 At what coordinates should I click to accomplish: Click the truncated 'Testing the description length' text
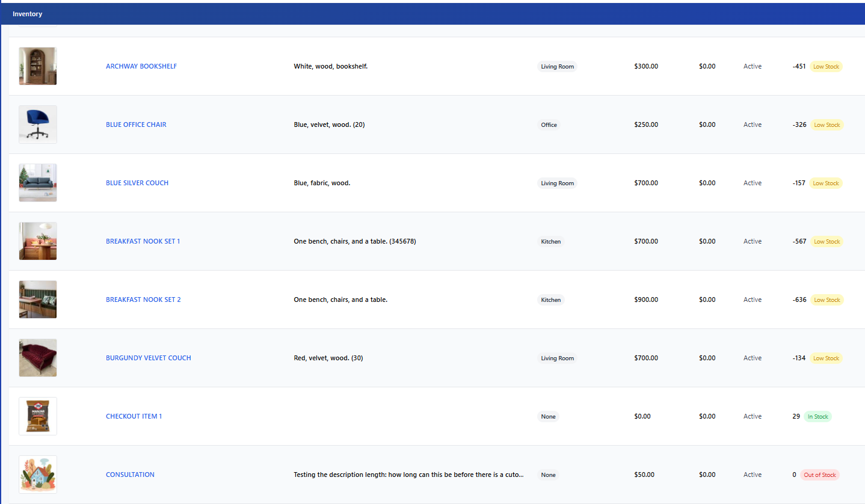409,475
